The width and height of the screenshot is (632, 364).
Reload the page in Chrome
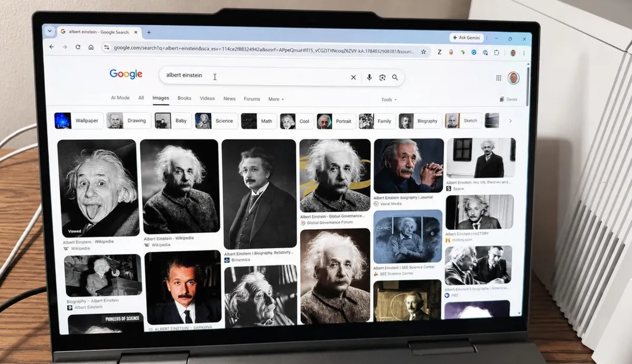[x=78, y=47]
